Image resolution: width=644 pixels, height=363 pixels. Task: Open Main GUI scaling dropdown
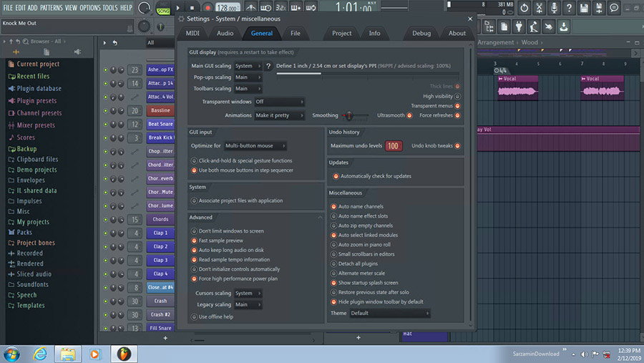click(x=248, y=66)
